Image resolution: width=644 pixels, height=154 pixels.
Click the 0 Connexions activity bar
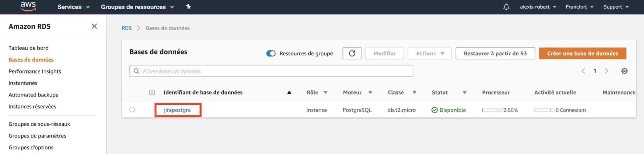click(544, 110)
